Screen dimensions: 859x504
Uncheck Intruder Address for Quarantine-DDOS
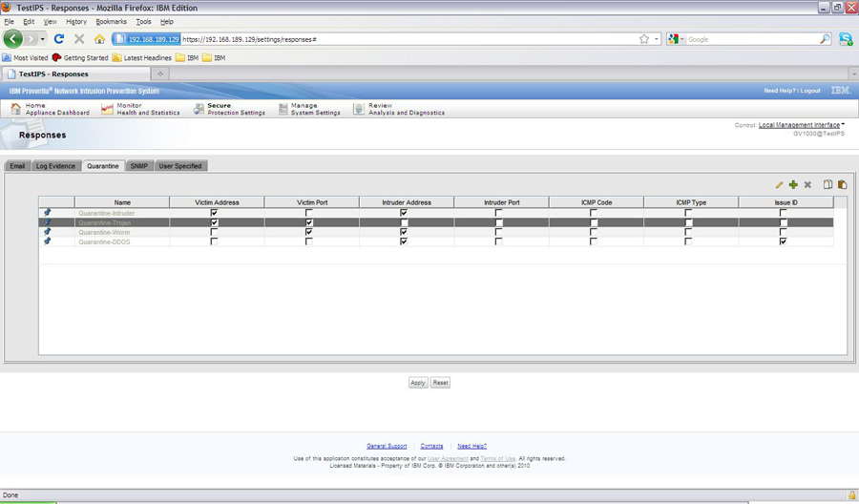pyautogui.click(x=404, y=241)
